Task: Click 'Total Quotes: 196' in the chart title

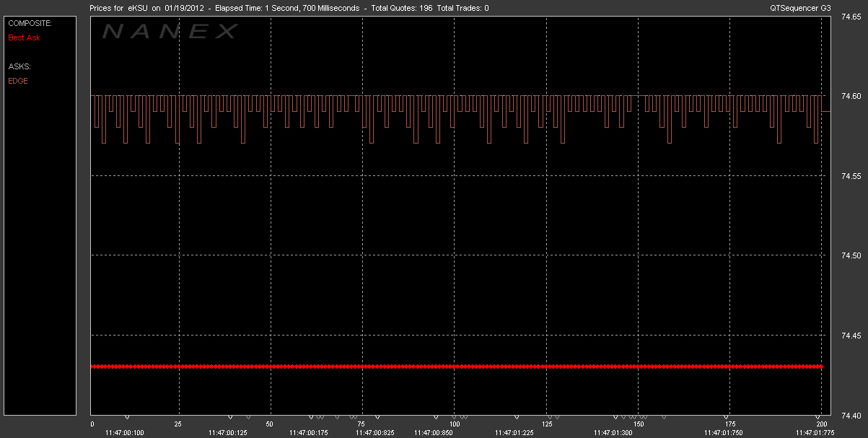Action: point(401,7)
